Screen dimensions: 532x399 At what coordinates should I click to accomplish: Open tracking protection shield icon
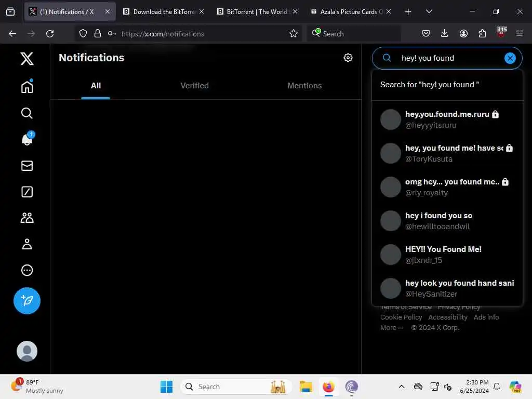click(83, 34)
